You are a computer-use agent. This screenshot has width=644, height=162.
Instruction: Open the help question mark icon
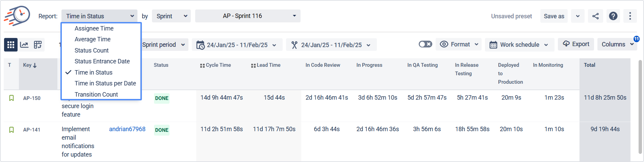[x=613, y=16]
